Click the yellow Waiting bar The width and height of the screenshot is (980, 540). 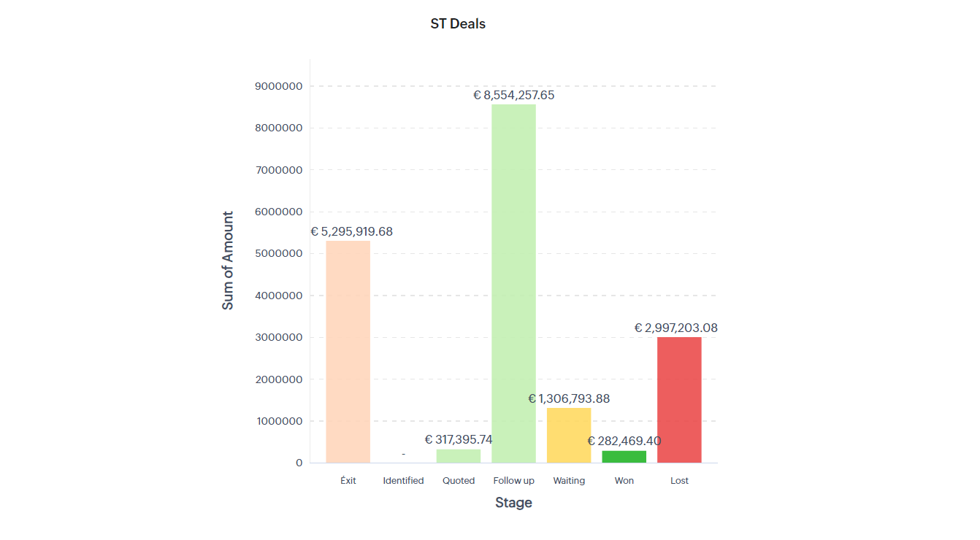tap(569, 435)
